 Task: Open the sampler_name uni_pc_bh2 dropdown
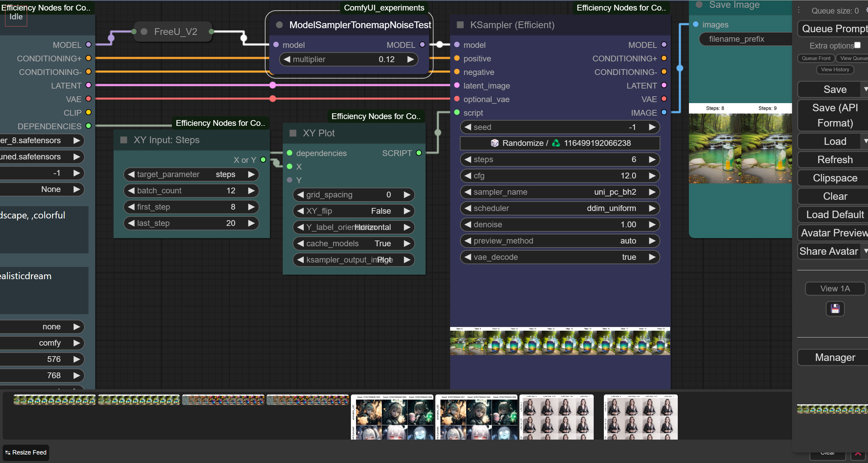point(559,192)
